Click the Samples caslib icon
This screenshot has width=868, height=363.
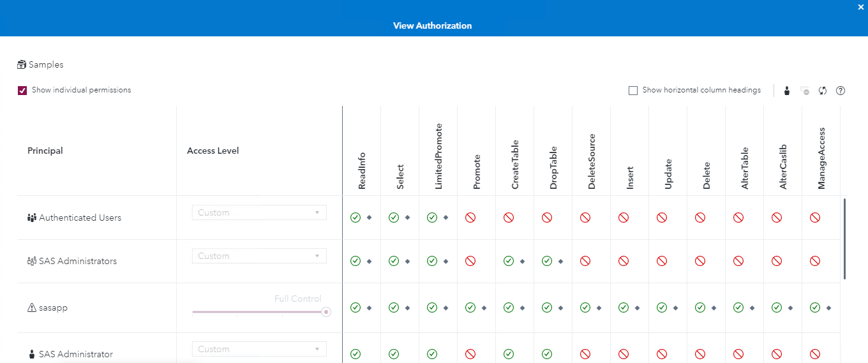point(22,64)
